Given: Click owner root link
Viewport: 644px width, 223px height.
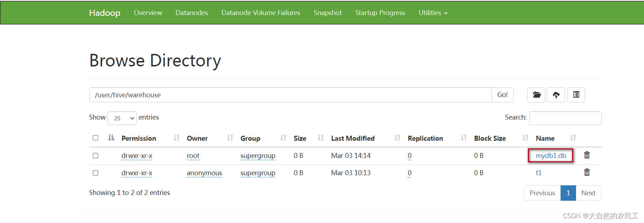Looking at the screenshot, I should (193, 156).
